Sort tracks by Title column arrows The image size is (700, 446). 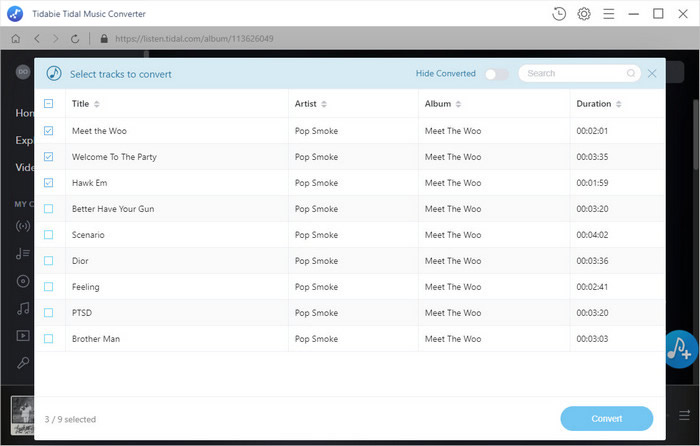point(97,104)
